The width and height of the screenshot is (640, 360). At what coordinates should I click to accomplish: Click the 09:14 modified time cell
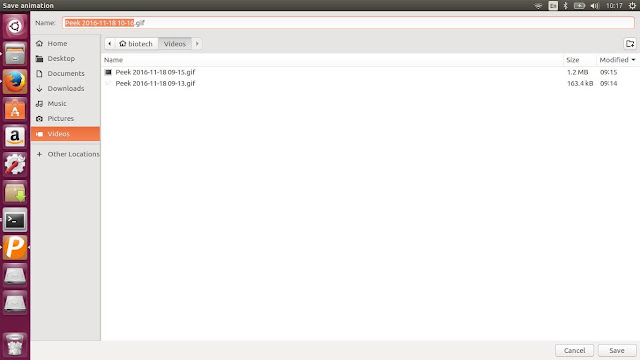tap(608, 83)
